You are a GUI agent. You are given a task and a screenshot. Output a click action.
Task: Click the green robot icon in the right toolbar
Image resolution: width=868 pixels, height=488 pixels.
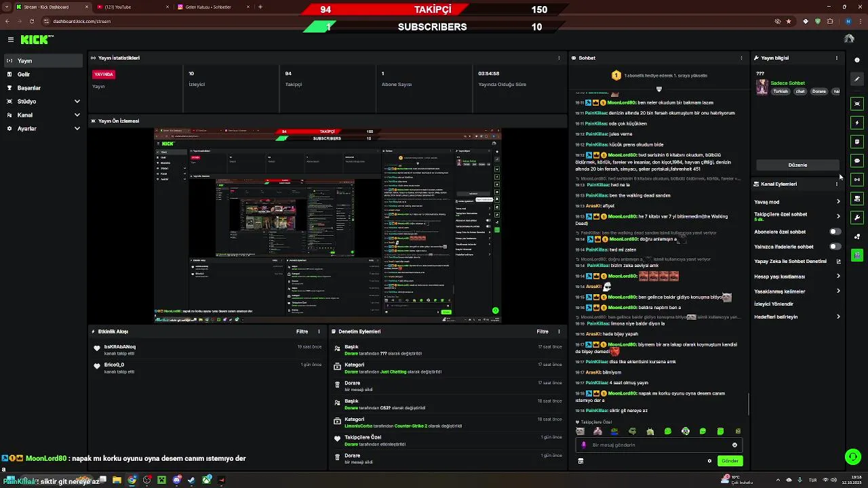coord(857,256)
